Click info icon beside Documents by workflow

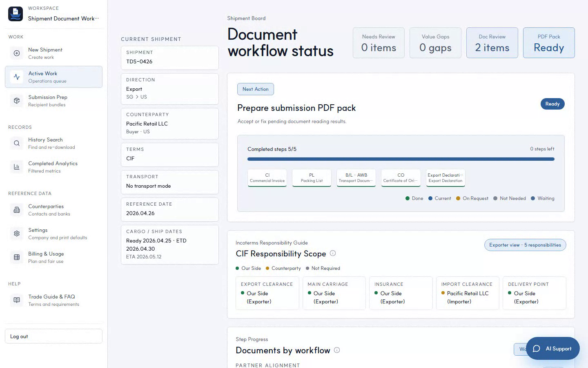point(337,350)
